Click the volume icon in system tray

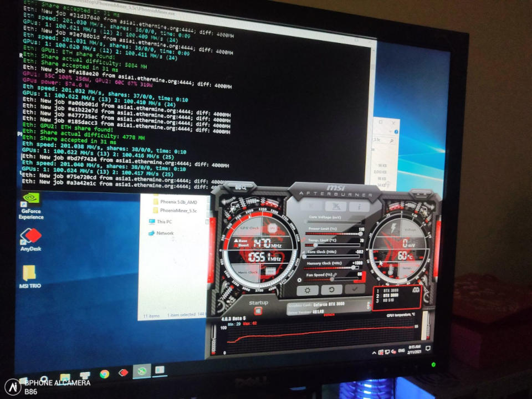click(393, 351)
